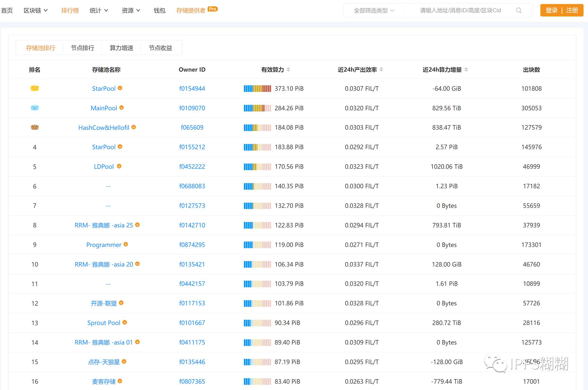This screenshot has height=390, width=588.
Task: Open the Programmer pool link
Action: 104,245
